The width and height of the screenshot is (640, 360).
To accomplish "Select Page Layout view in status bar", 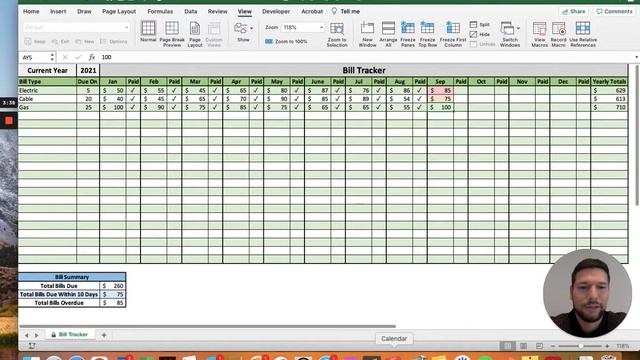I will (x=523, y=346).
